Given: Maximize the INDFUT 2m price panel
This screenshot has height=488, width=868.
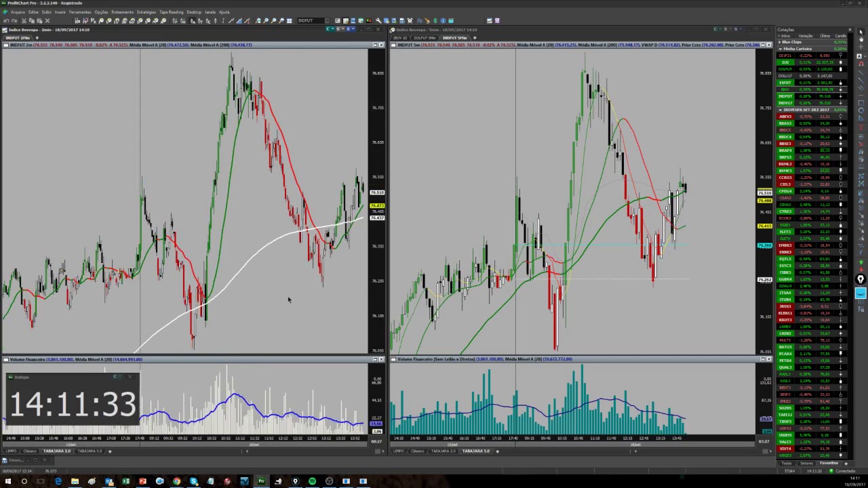Looking at the screenshot, I should 375,45.
